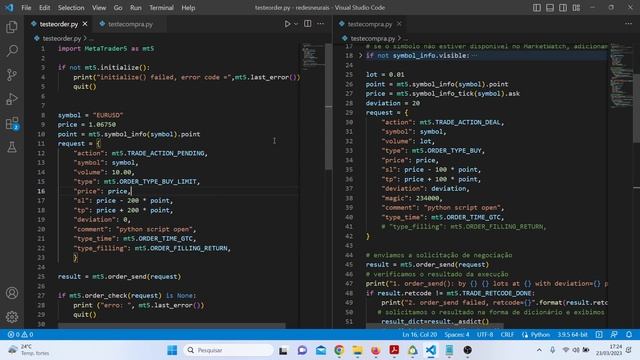This screenshot has width=640, height=360.
Task: Click testecompra.py breadcrumb in right editor
Action: (373, 38)
